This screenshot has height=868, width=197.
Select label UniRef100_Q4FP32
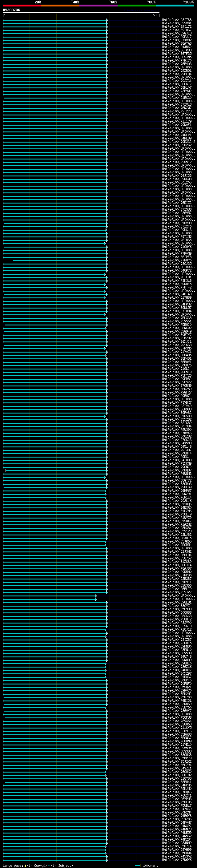[177, 305]
